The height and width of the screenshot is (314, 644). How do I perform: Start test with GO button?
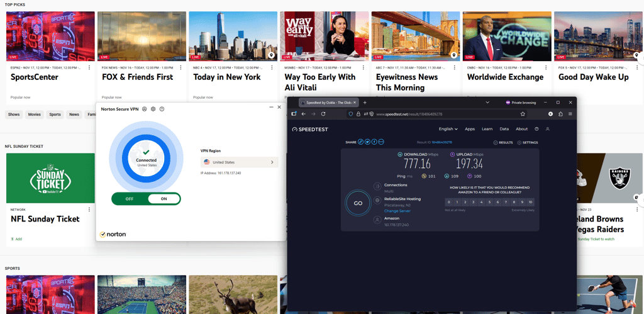358,203
